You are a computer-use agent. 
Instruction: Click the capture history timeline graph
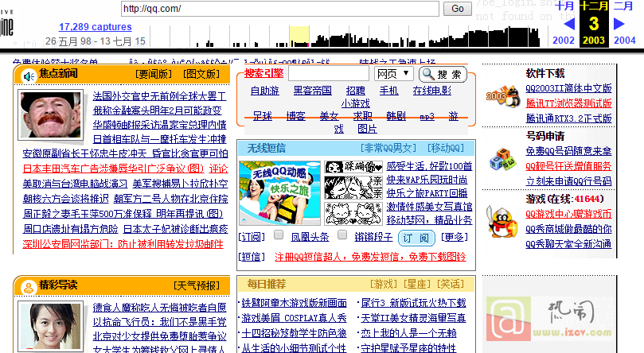click(x=344, y=37)
